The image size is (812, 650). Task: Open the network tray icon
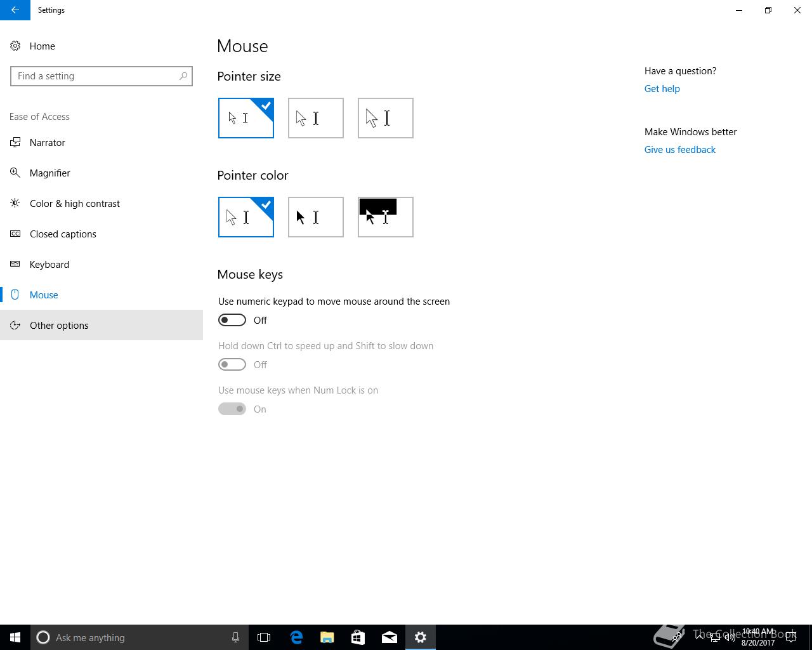click(x=715, y=637)
